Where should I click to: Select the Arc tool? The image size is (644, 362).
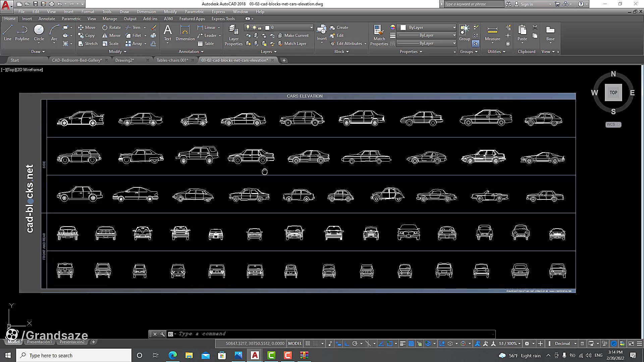54,33
